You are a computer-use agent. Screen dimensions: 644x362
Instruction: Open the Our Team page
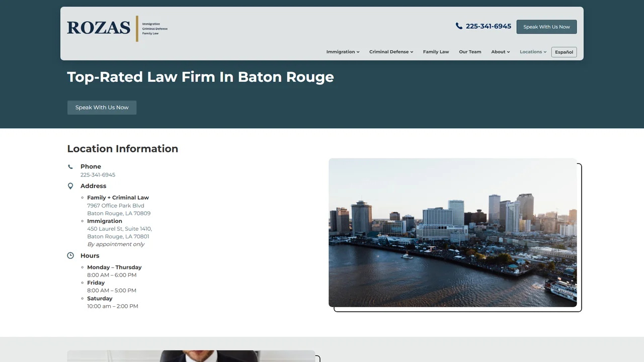pyautogui.click(x=470, y=52)
